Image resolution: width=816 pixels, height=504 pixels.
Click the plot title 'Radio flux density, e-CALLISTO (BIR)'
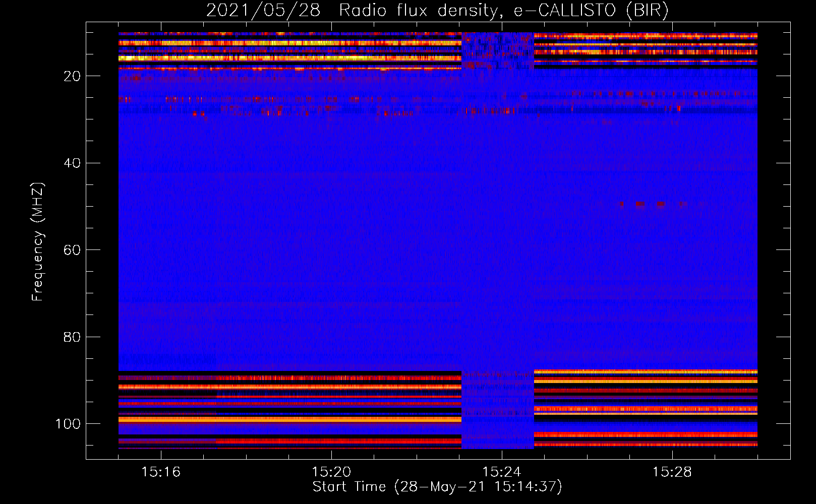coord(504,10)
